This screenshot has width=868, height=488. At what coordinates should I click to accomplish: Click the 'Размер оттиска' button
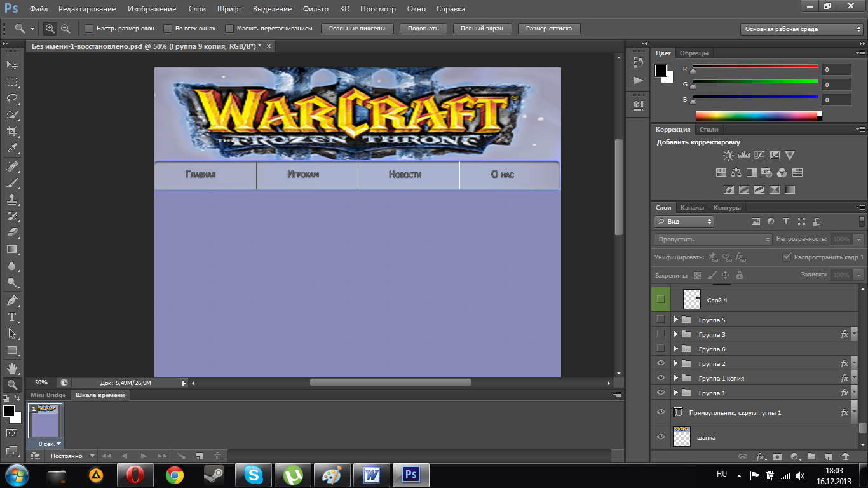click(549, 29)
